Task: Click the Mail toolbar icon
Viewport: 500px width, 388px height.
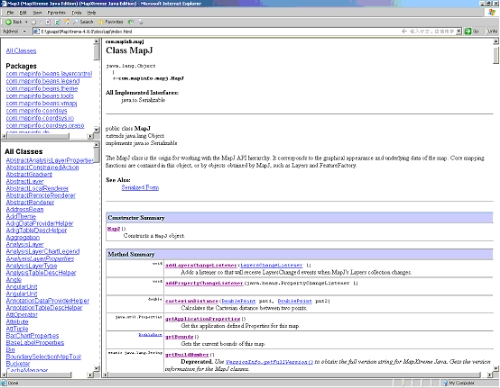Action: click(x=141, y=22)
